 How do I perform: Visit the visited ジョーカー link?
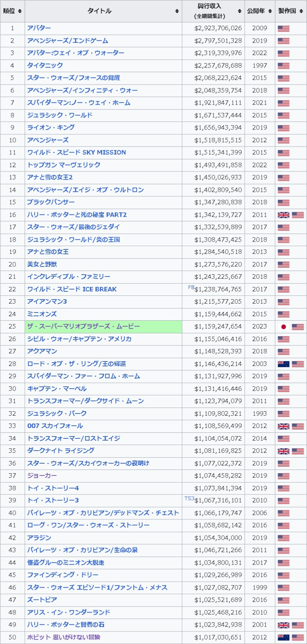(x=42, y=475)
